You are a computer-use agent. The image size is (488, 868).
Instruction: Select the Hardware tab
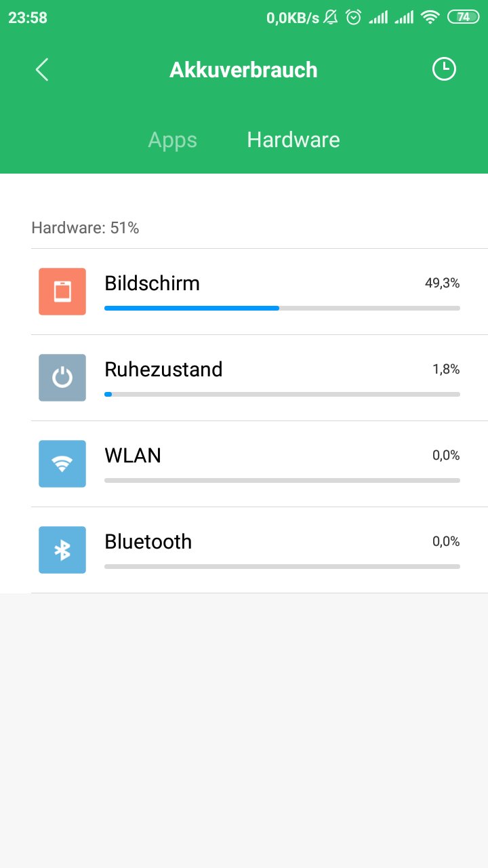[293, 140]
